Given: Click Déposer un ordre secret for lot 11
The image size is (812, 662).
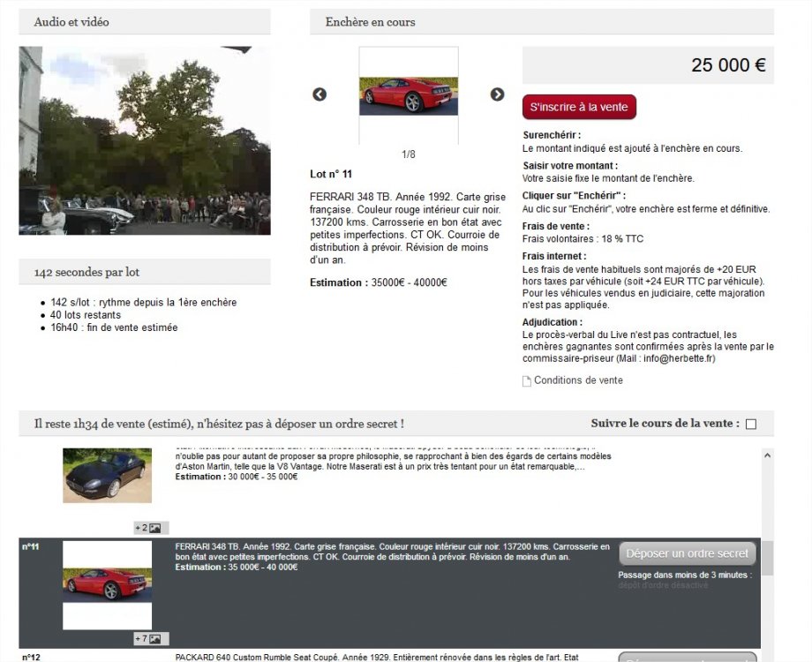Looking at the screenshot, I should 688,553.
